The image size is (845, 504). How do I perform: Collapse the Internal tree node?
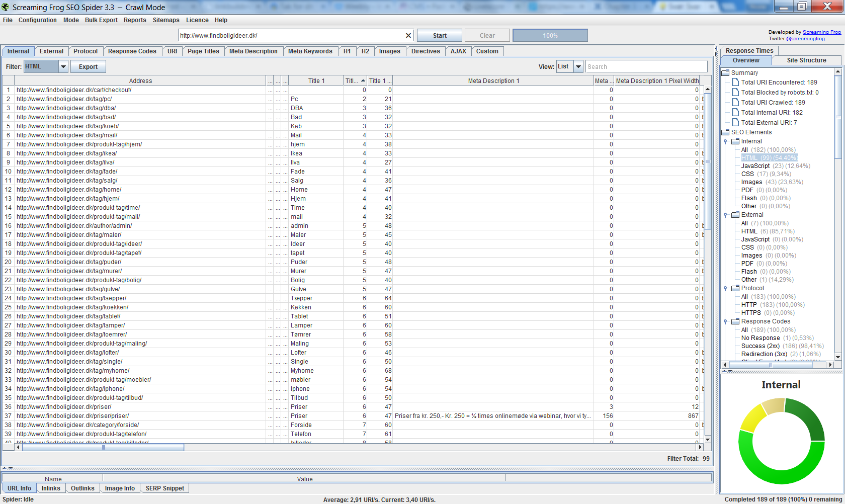point(726,142)
